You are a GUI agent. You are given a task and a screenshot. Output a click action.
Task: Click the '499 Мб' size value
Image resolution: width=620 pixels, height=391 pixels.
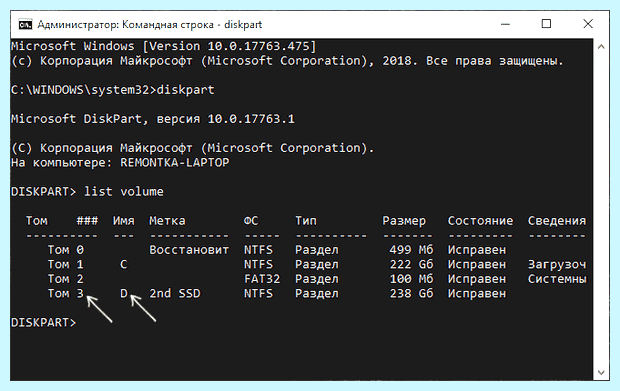[x=411, y=250]
